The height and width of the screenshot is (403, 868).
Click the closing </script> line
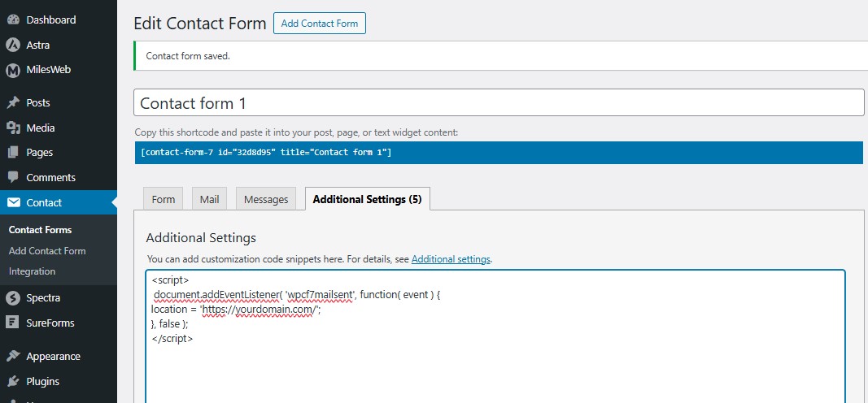[x=172, y=338]
